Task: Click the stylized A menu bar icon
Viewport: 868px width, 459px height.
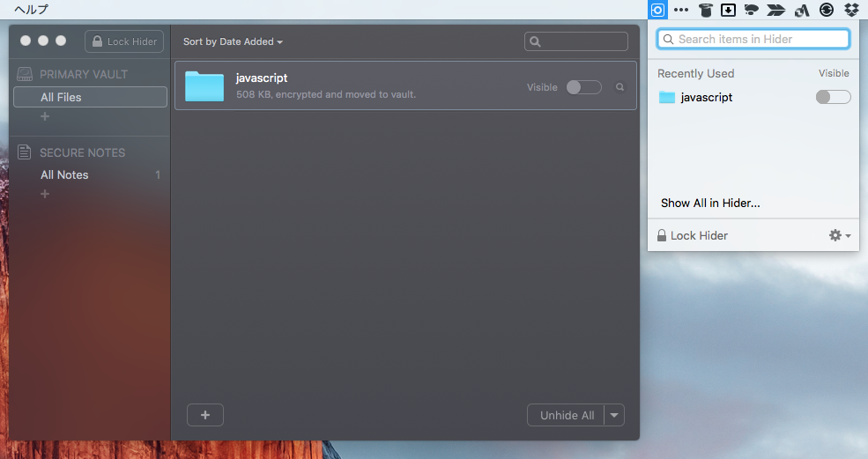Action: pos(802,10)
